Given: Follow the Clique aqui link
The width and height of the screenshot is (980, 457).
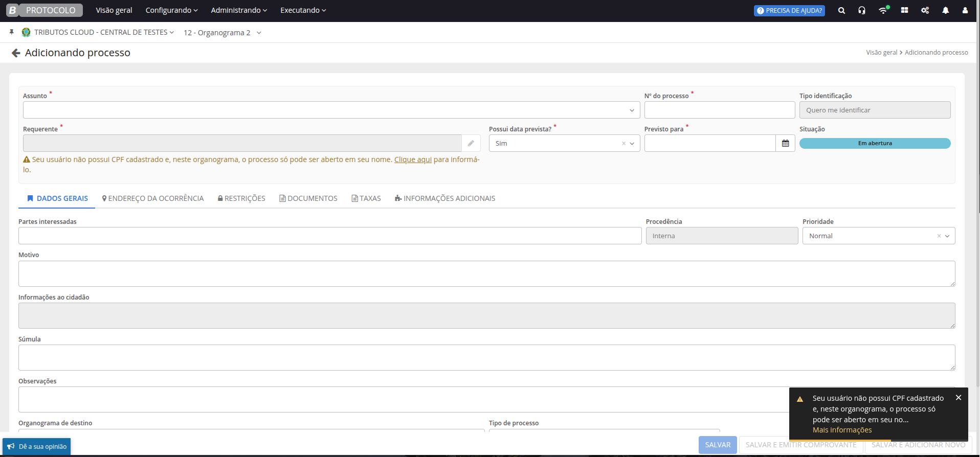Looking at the screenshot, I should [413, 159].
